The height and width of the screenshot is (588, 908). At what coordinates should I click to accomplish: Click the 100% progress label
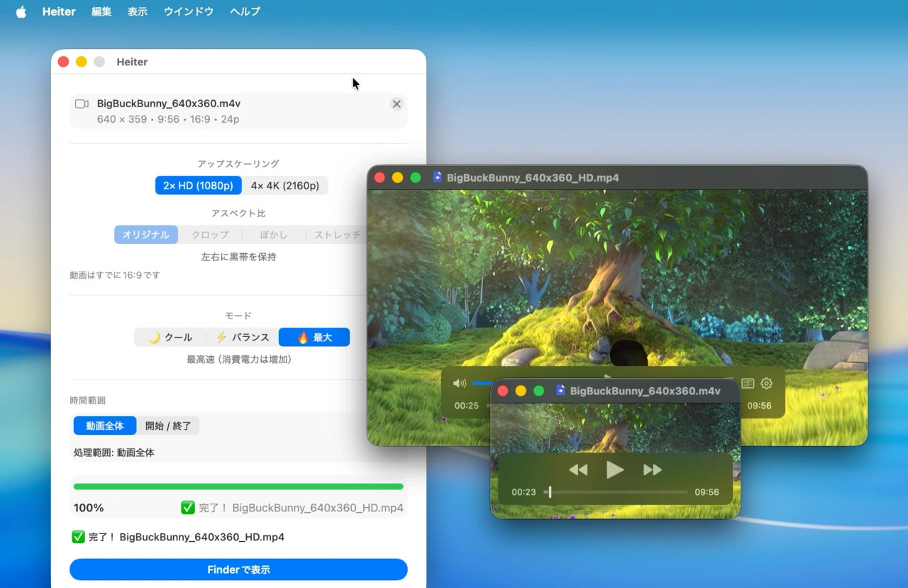[89, 508]
